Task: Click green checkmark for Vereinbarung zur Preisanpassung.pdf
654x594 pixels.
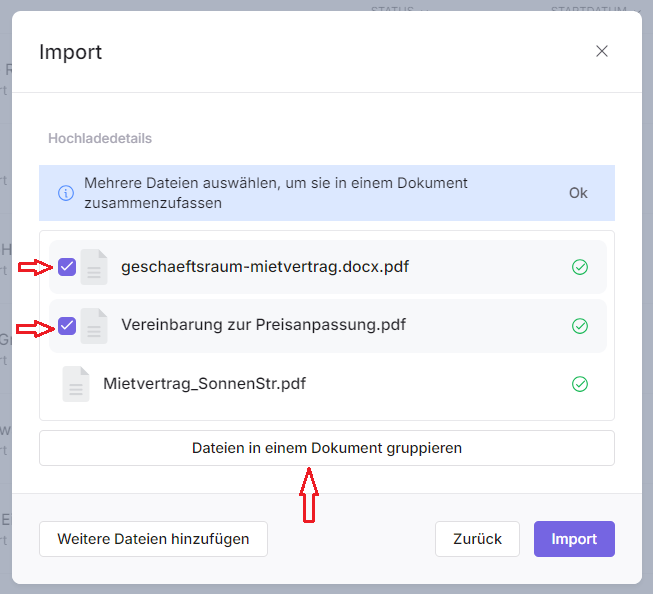Action: (579, 326)
